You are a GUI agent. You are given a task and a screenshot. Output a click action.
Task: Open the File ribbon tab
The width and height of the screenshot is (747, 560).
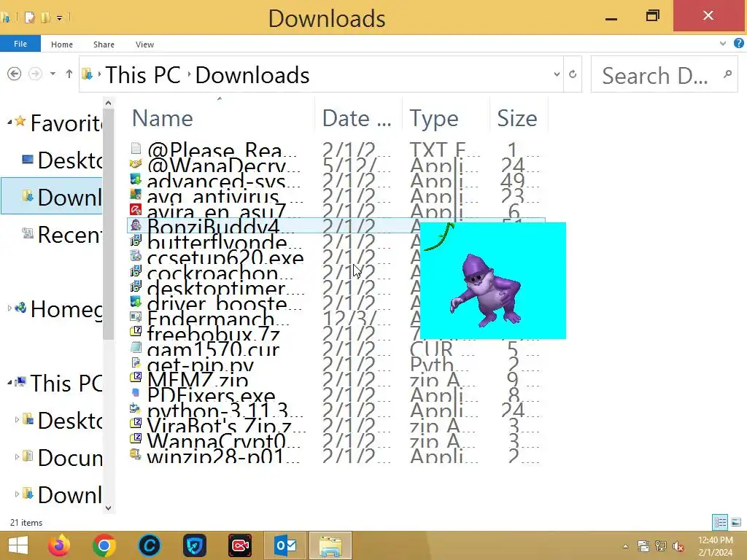pyautogui.click(x=20, y=44)
